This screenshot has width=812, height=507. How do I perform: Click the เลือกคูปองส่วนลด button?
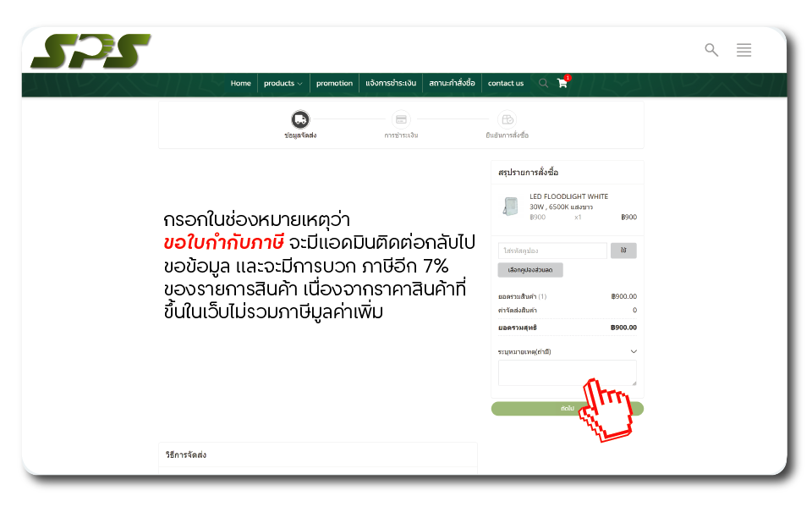[530, 270]
